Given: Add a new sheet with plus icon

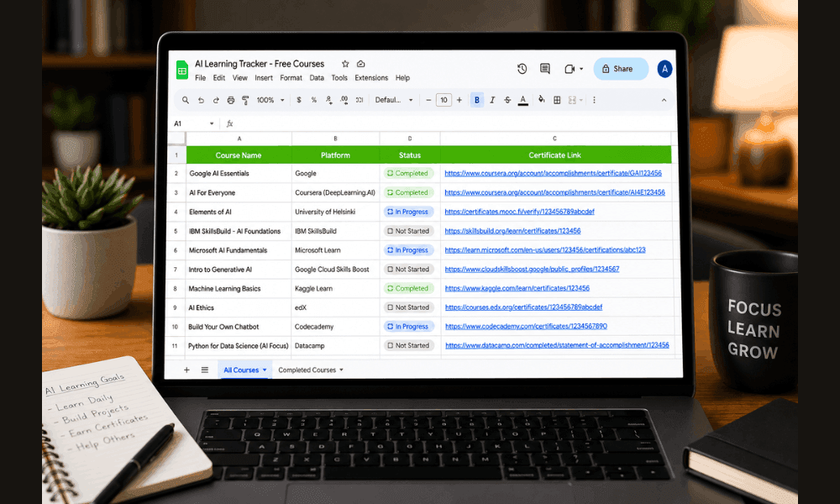Looking at the screenshot, I should tap(186, 370).
